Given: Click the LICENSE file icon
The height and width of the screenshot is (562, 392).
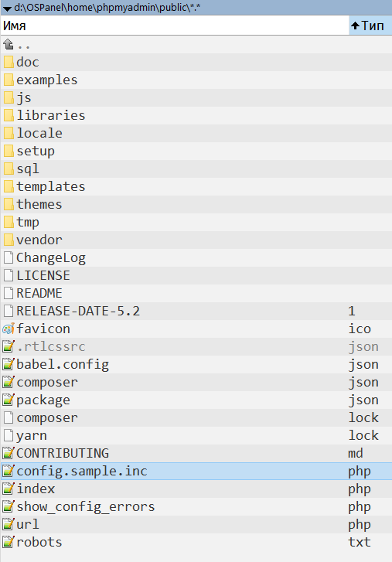Looking at the screenshot, I should pos(9,275).
